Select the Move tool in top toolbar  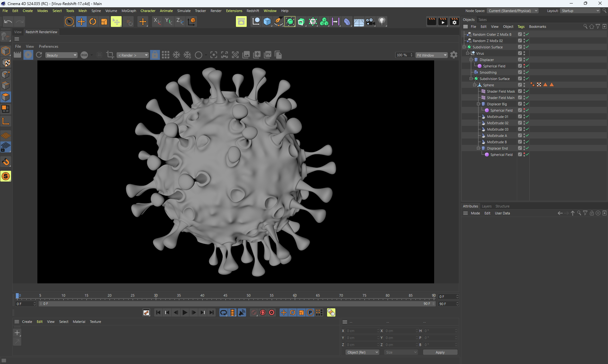[81, 22]
